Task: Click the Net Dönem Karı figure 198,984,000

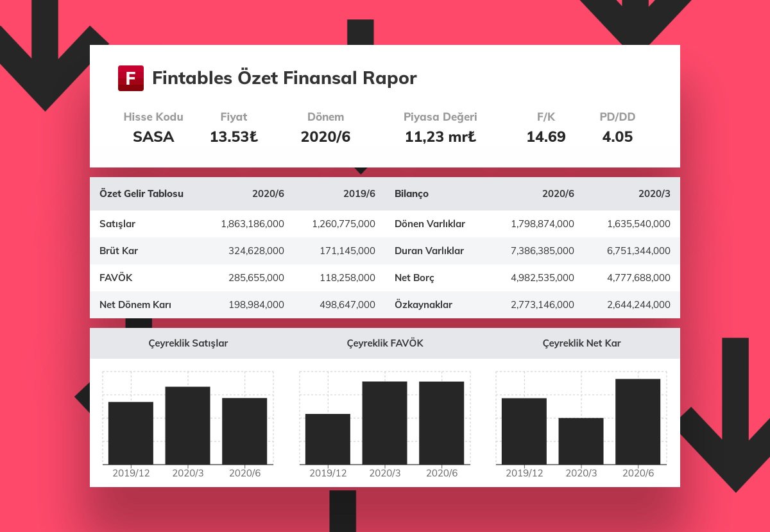Action: (x=255, y=305)
